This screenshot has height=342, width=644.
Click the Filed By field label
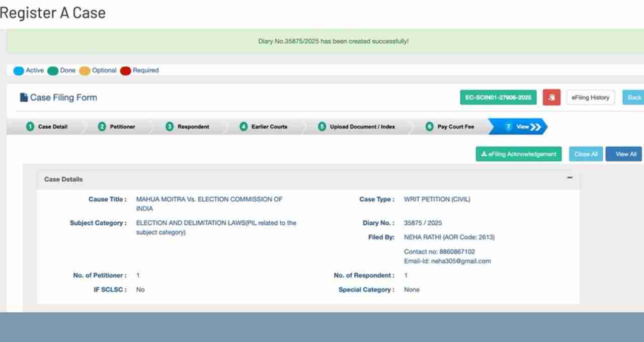(381, 237)
